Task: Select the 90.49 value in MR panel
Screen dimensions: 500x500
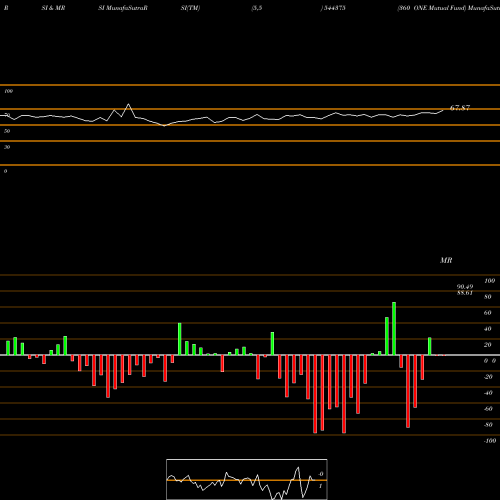Action: coord(465,287)
